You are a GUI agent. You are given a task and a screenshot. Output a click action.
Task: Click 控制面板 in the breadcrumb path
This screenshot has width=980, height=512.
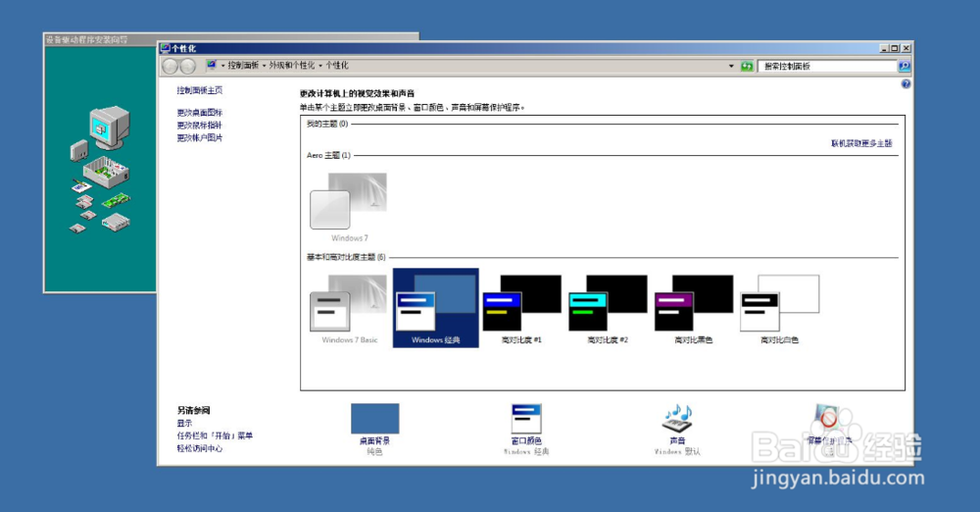click(243, 65)
